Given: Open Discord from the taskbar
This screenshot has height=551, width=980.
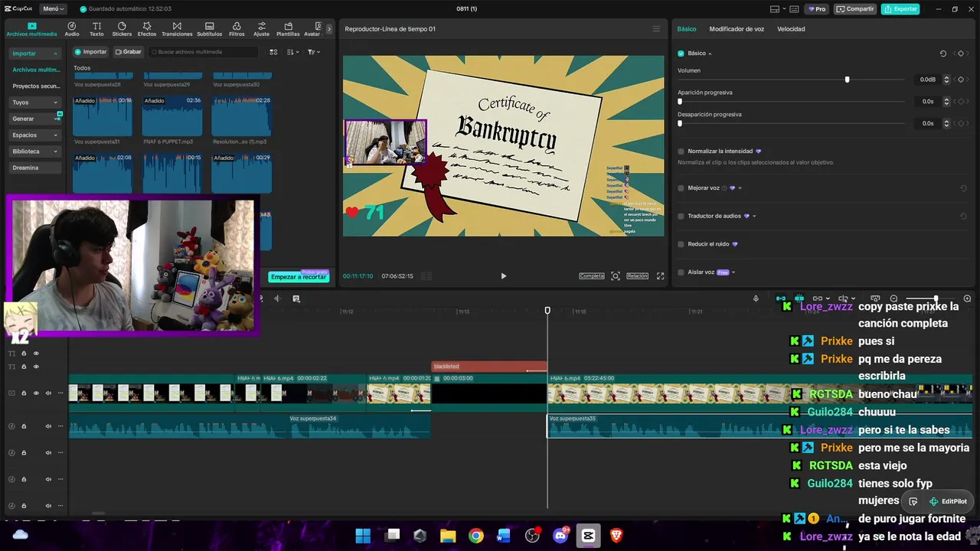Looking at the screenshot, I should [560, 536].
